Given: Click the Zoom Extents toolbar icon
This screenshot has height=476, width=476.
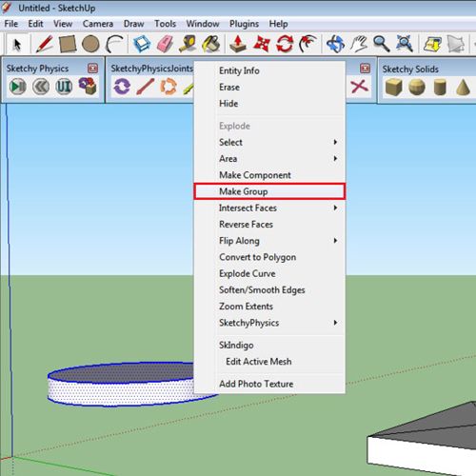Looking at the screenshot, I should point(405,44).
